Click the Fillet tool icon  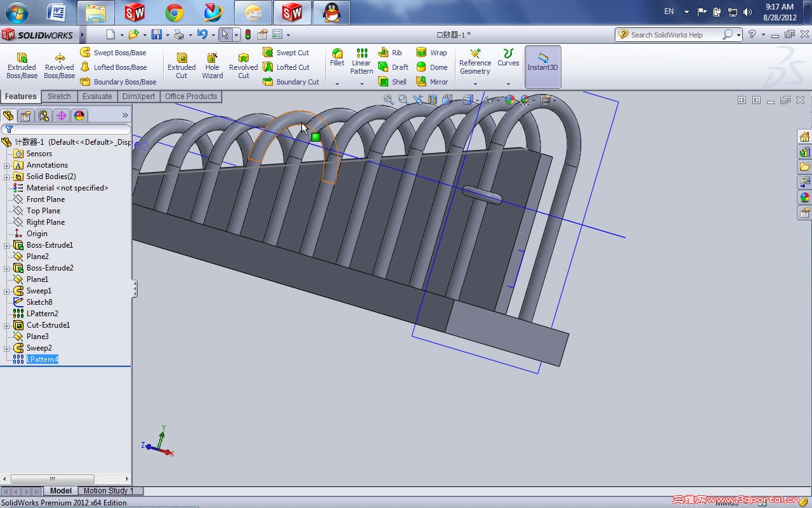[337, 54]
